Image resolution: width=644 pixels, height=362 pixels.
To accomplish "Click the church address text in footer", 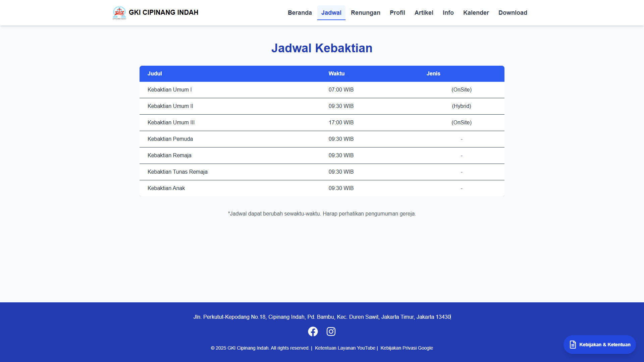I will [x=322, y=317].
